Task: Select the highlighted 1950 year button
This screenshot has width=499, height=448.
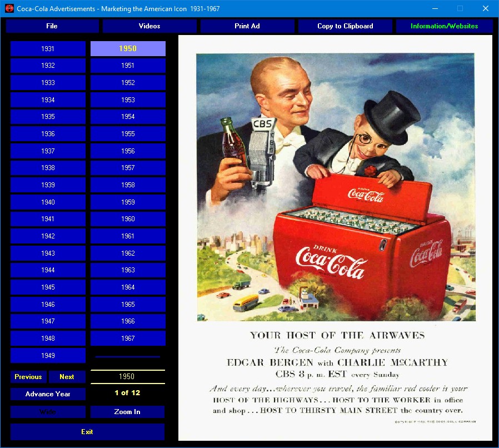Action: click(128, 49)
